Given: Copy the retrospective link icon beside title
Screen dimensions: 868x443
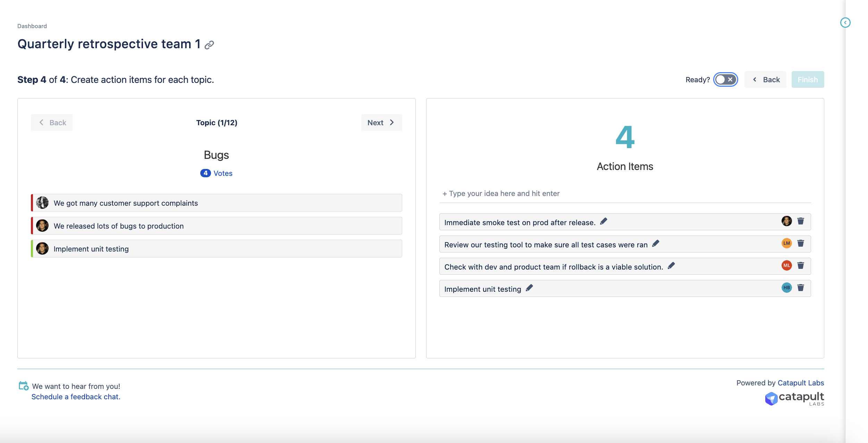Looking at the screenshot, I should coord(209,45).
